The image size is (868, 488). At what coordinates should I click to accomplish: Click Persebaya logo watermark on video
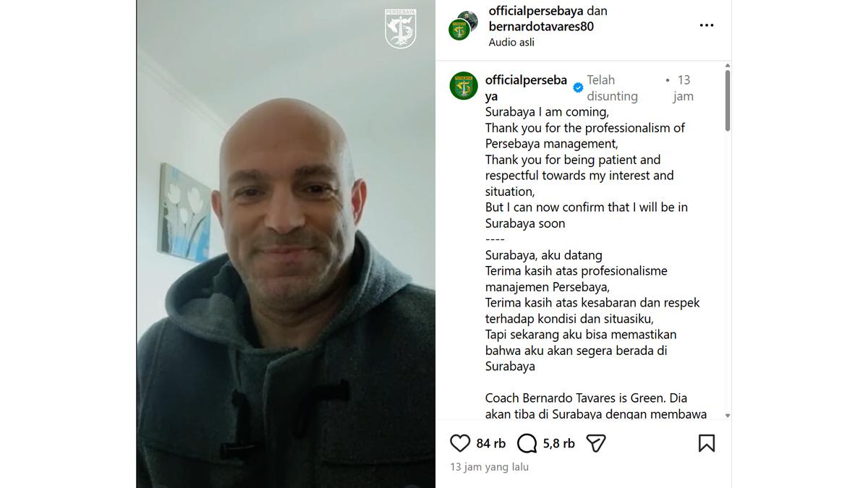pos(400,29)
